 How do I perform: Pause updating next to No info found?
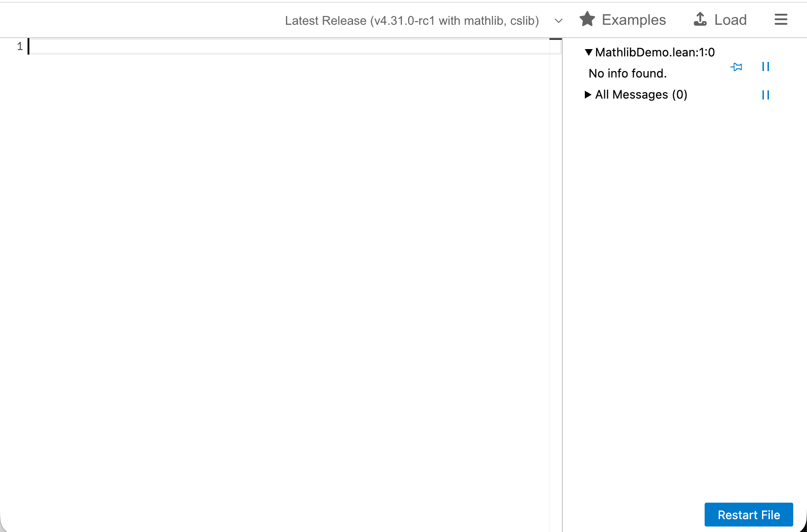(x=765, y=67)
